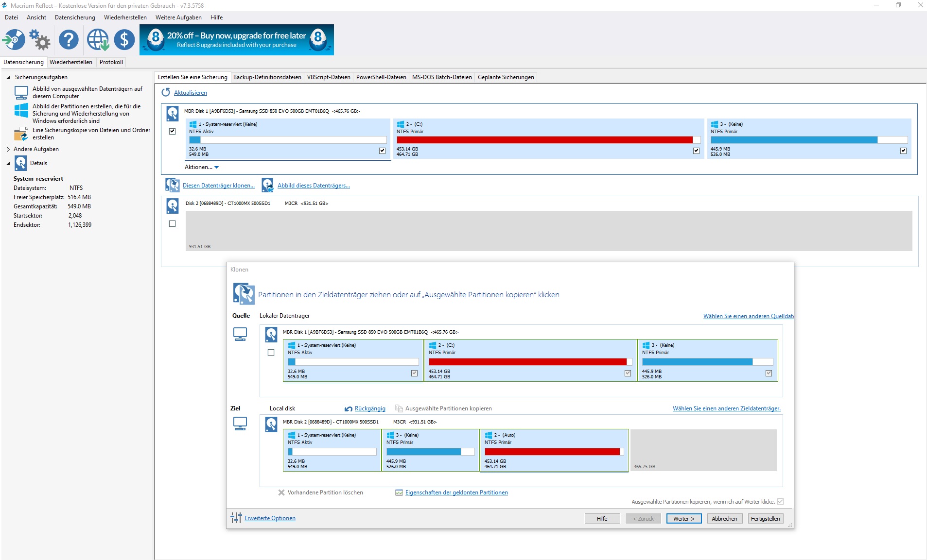This screenshot has height=560, width=927.
Task: Click the refresh icon beside Aktualisieren
Action: point(166,92)
